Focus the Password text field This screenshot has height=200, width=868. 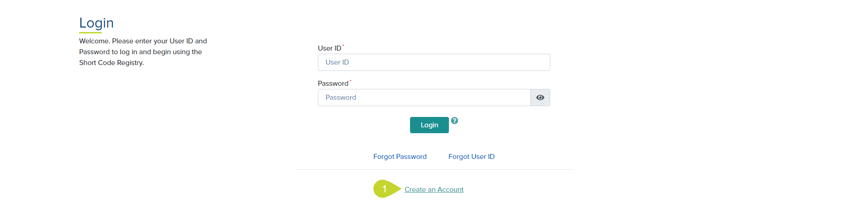tap(424, 98)
